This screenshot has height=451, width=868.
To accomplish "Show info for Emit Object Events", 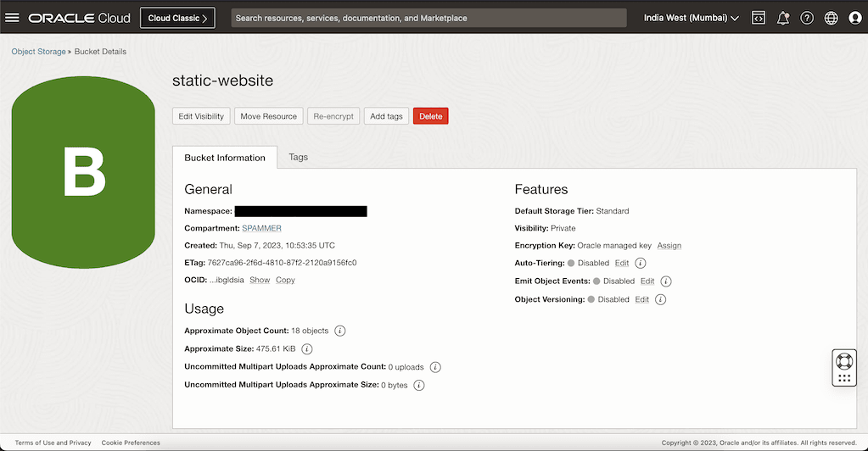I will point(666,281).
